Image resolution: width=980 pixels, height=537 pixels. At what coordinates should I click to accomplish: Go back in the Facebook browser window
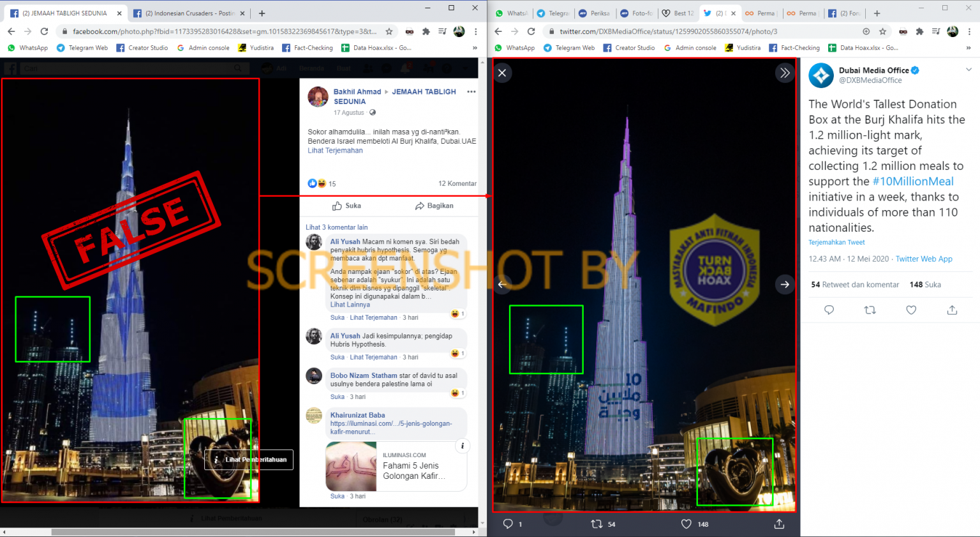click(x=11, y=31)
